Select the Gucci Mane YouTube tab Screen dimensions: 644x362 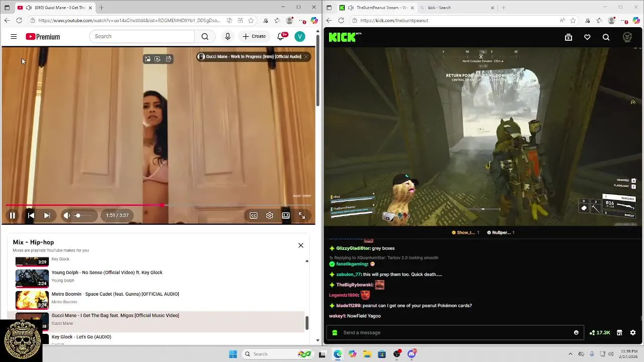tap(55, 8)
